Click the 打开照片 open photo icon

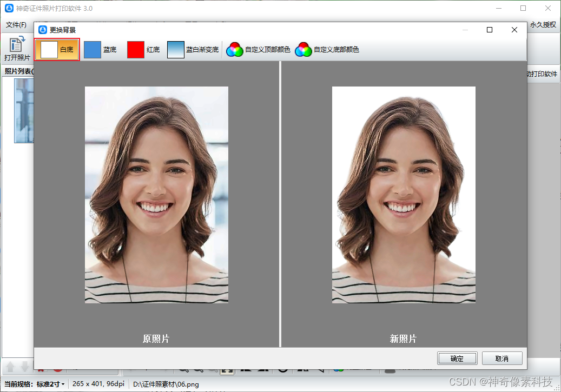click(x=17, y=48)
